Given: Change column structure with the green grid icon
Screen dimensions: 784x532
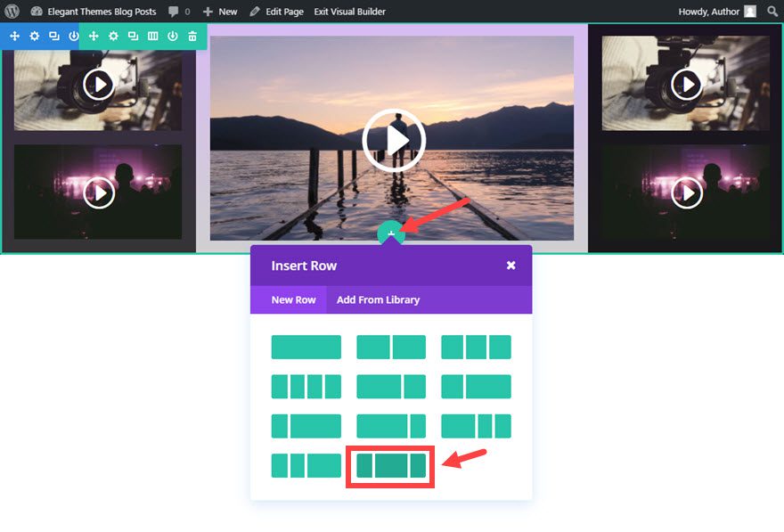Looking at the screenshot, I should (152, 36).
